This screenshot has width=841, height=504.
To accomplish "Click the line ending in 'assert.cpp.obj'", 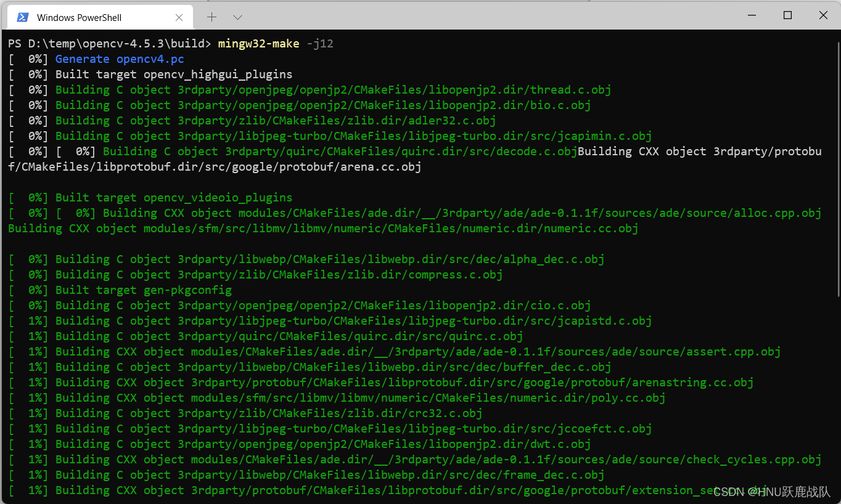I will coord(395,352).
